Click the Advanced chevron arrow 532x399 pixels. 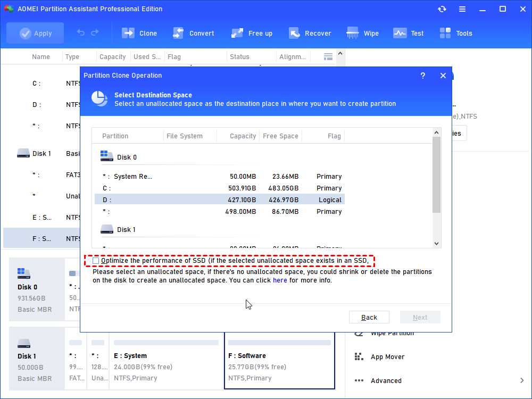click(x=522, y=381)
